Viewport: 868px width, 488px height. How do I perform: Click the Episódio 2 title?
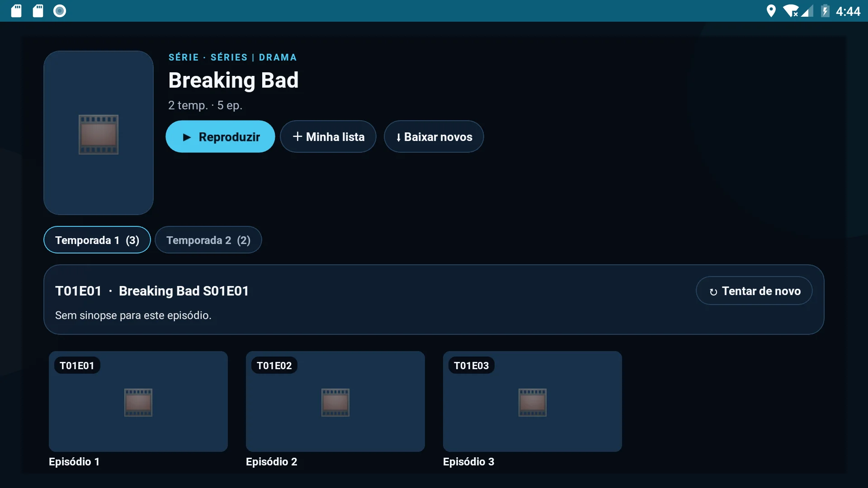point(272,462)
